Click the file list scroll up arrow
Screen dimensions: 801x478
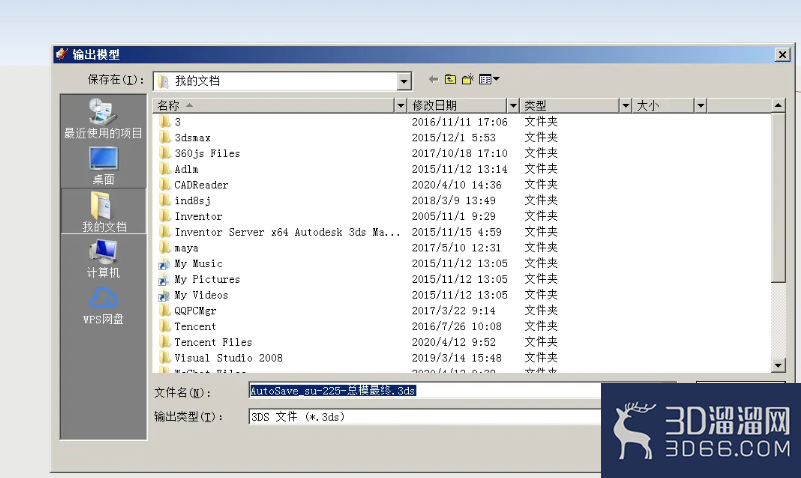pos(778,106)
